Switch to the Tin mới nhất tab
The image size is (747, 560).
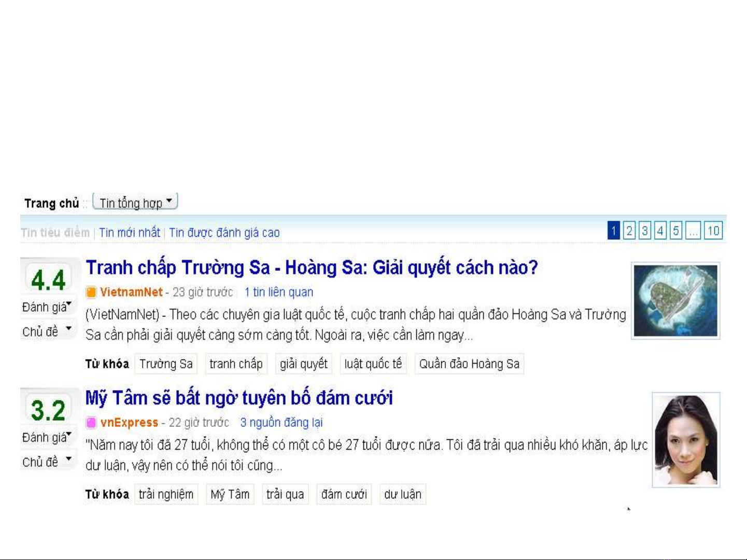point(130,233)
